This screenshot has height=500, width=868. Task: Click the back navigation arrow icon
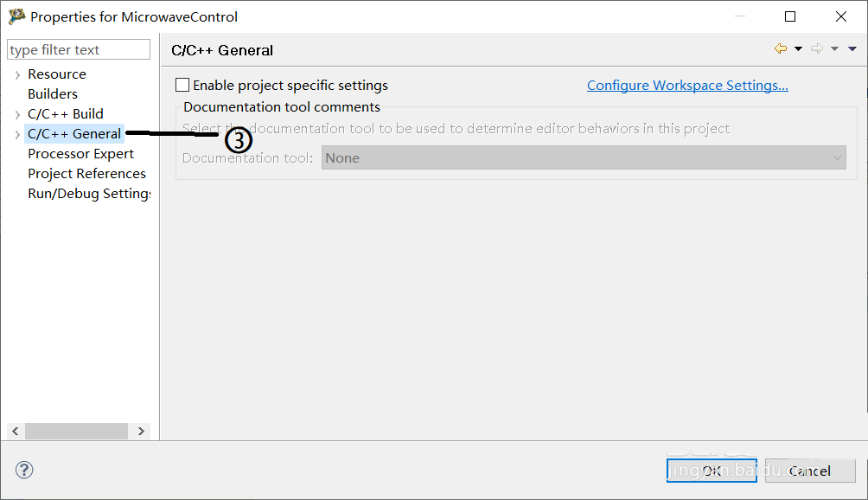click(x=780, y=49)
